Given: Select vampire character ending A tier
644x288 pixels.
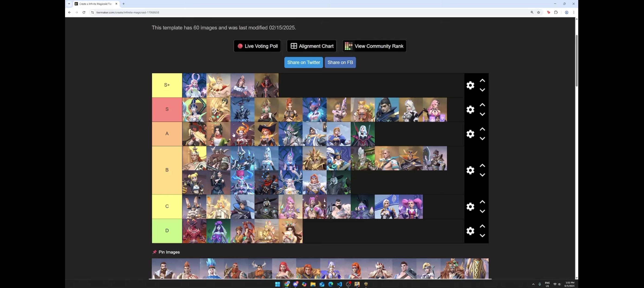Looking at the screenshot, I should click(363, 134).
